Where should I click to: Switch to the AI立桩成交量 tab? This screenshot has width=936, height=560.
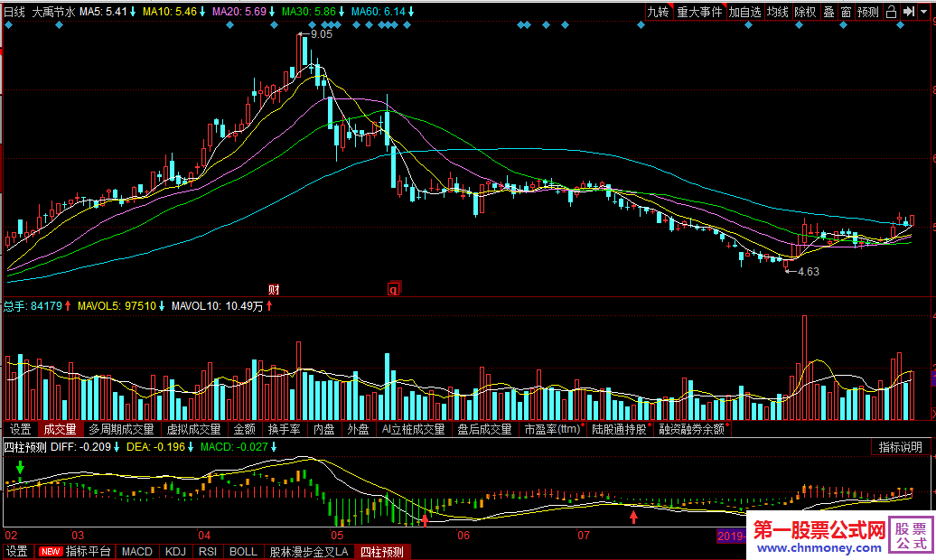click(x=414, y=429)
